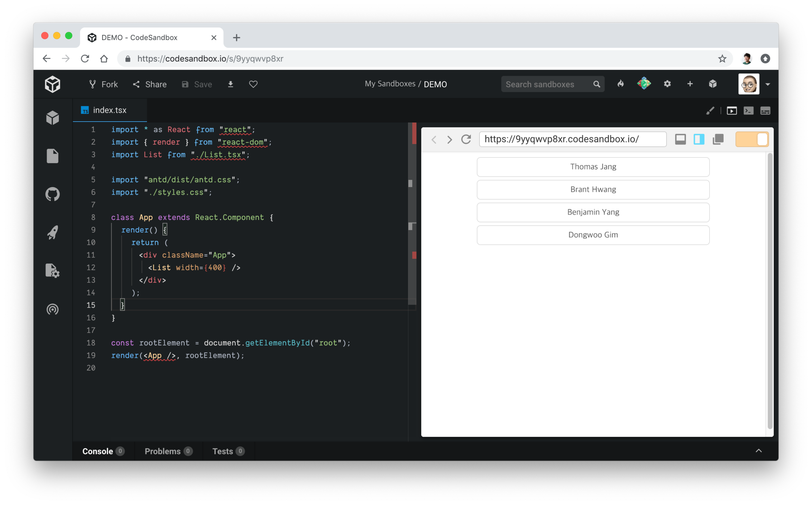
Task: Like sandbox with the heart icon
Action: (x=253, y=84)
